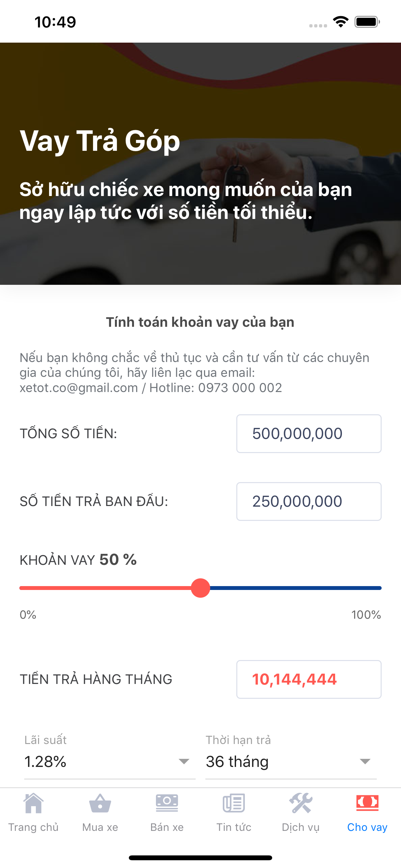Image resolution: width=401 pixels, height=868 pixels.
Task: Switch to the Tin tức tab label
Action: (x=233, y=827)
